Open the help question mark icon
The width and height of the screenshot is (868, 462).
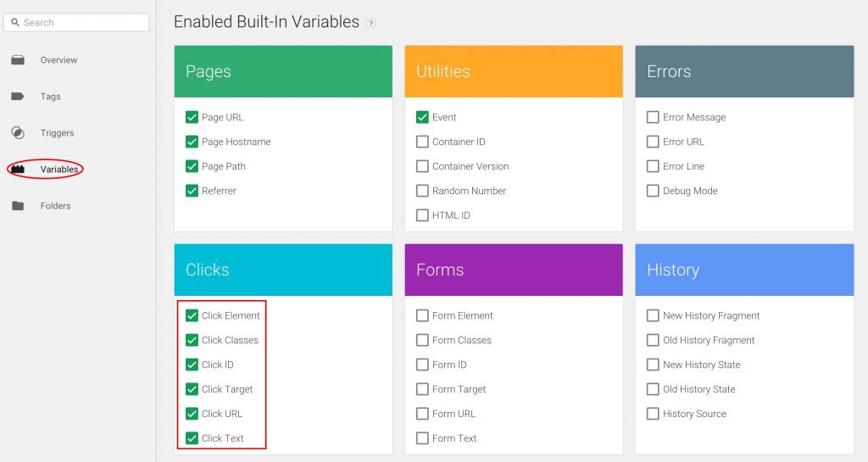[x=371, y=23]
